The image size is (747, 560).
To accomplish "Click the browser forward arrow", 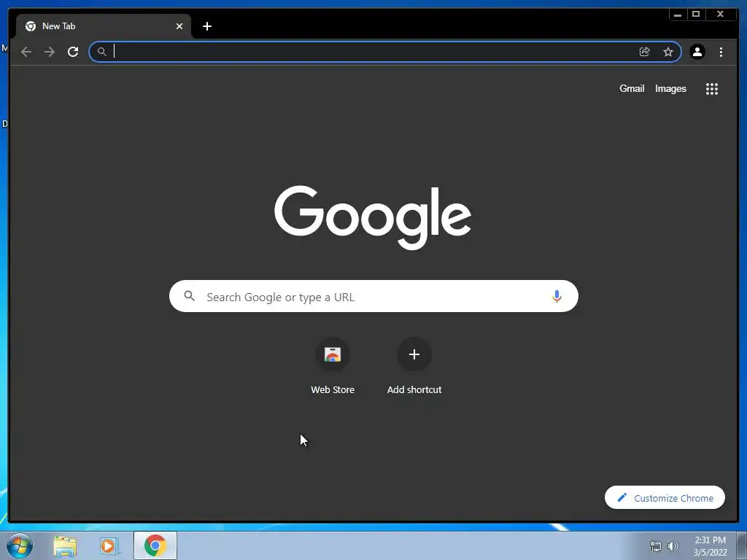I will [x=50, y=52].
